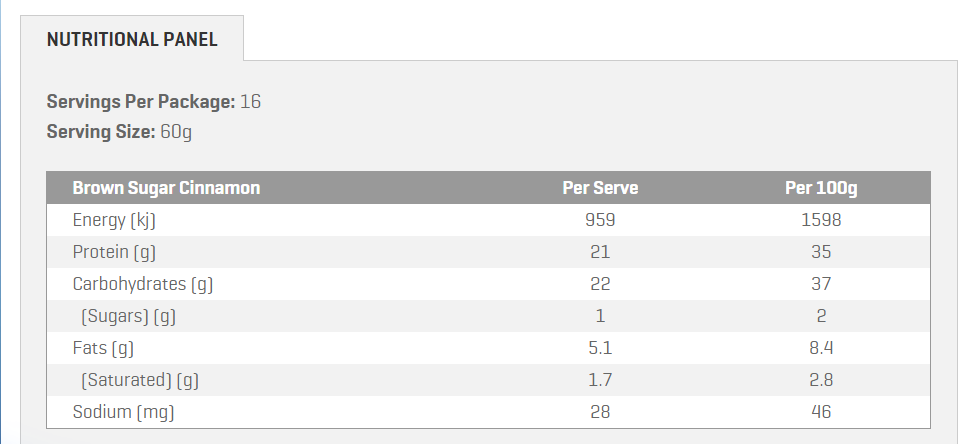The height and width of the screenshot is (444, 977).
Task: Open the Nutritional Panel tab
Action: pyautogui.click(x=132, y=40)
